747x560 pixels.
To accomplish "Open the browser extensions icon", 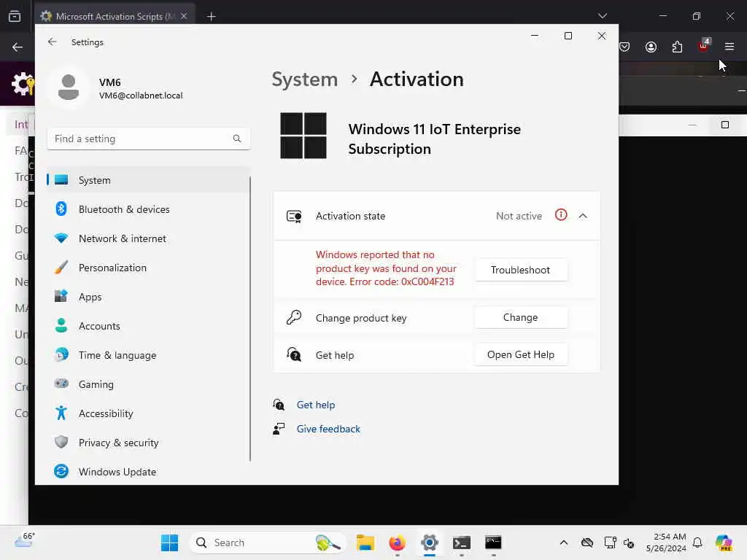I will coord(677,47).
